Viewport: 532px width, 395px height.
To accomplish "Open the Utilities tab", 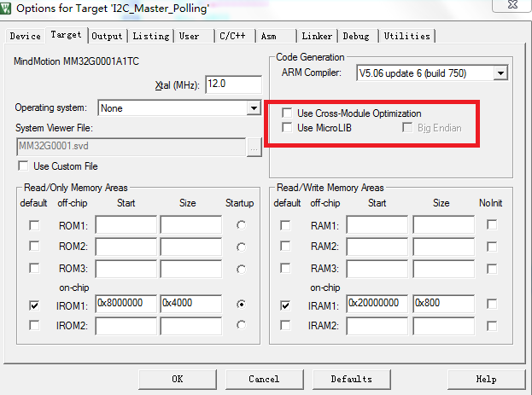I will 406,36.
